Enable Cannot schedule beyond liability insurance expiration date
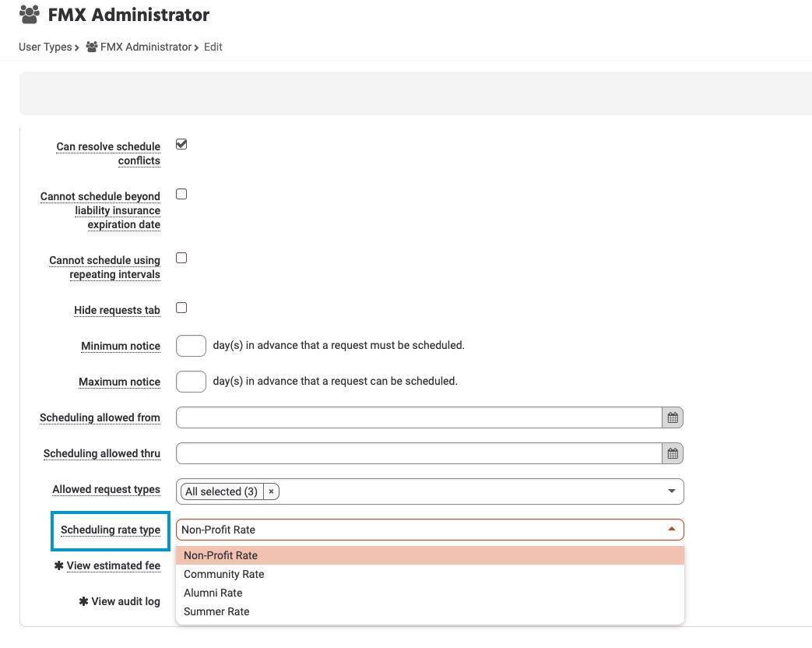The height and width of the screenshot is (648, 812). (x=181, y=194)
